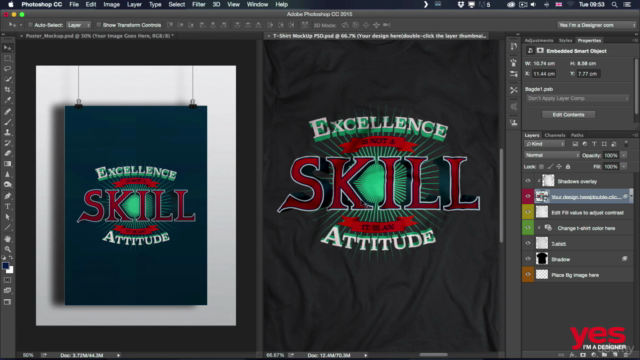640x360 pixels.
Task: Open the Fill slider arrow
Action: tap(624, 167)
